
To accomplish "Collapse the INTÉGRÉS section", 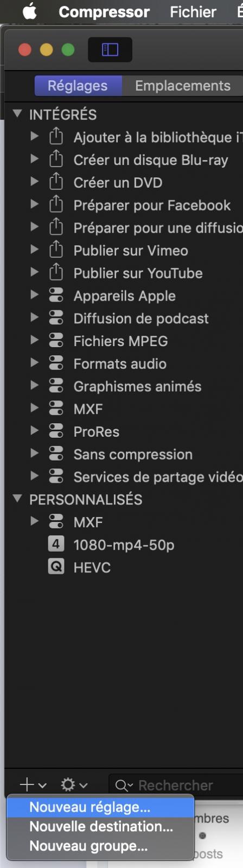I will tap(18, 114).
